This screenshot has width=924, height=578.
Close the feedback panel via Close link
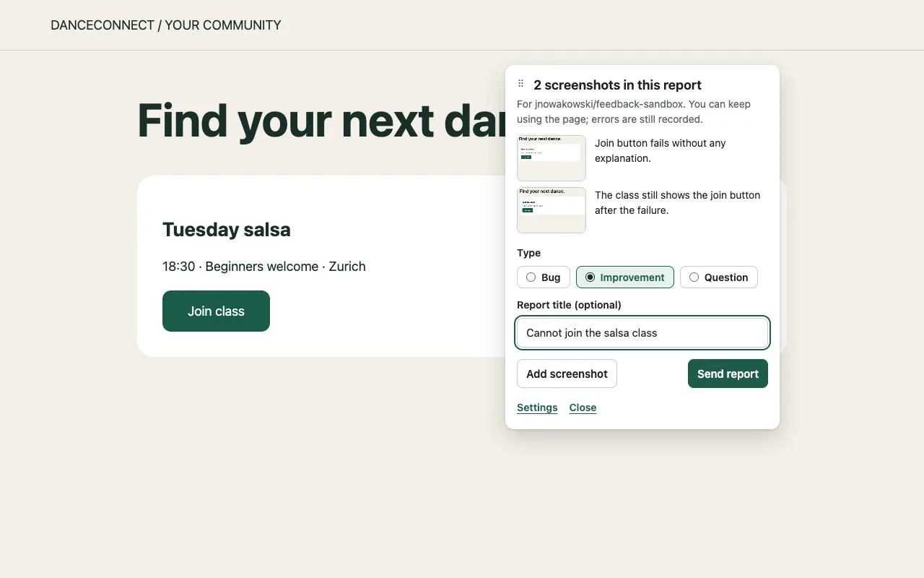coord(583,407)
